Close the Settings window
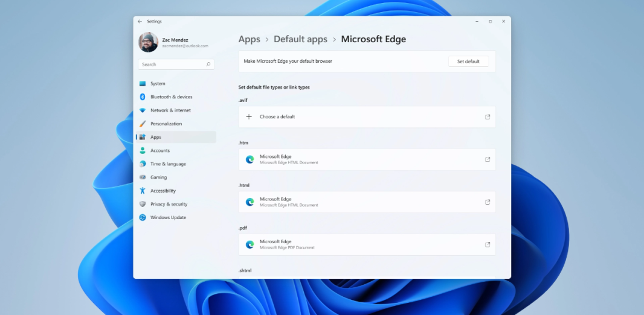The height and width of the screenshot is (315, 644). (x=503, y=21)
